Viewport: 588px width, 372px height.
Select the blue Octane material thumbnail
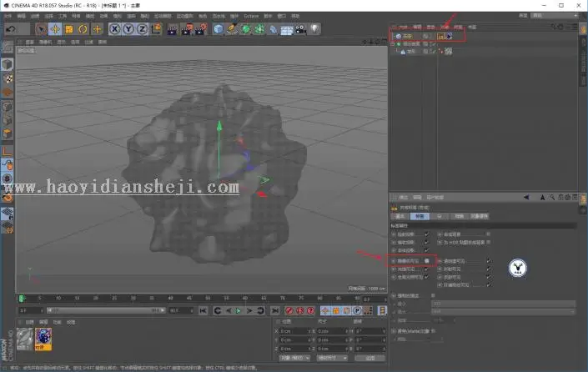tap(43, 339)
